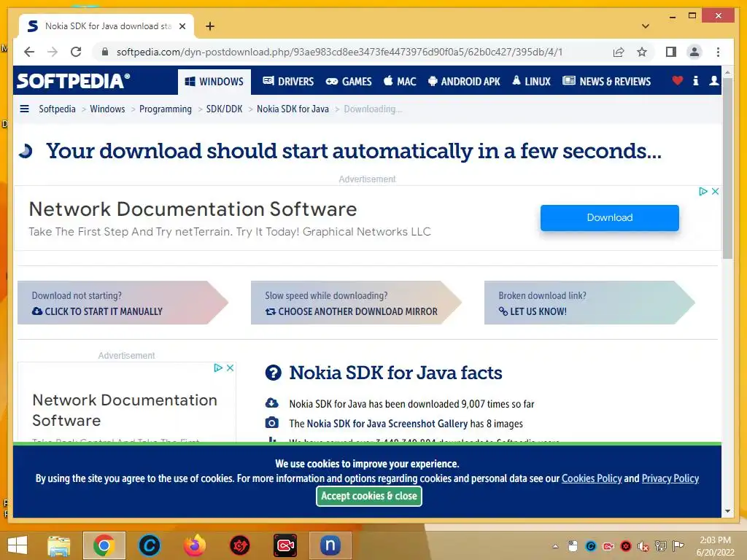This screenshot has height=560, width=747.
Task: Click Network Documentation Software banner headline
Action: (193, 209)
